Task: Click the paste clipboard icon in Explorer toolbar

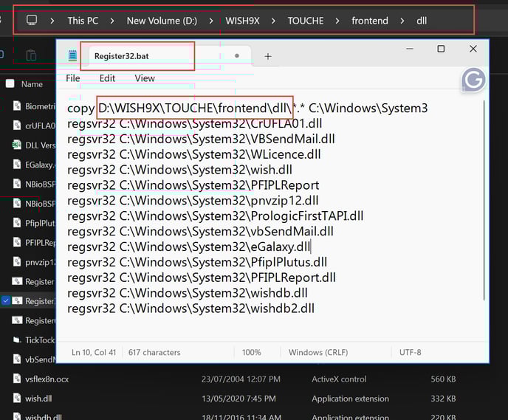Action: [31, 55]
